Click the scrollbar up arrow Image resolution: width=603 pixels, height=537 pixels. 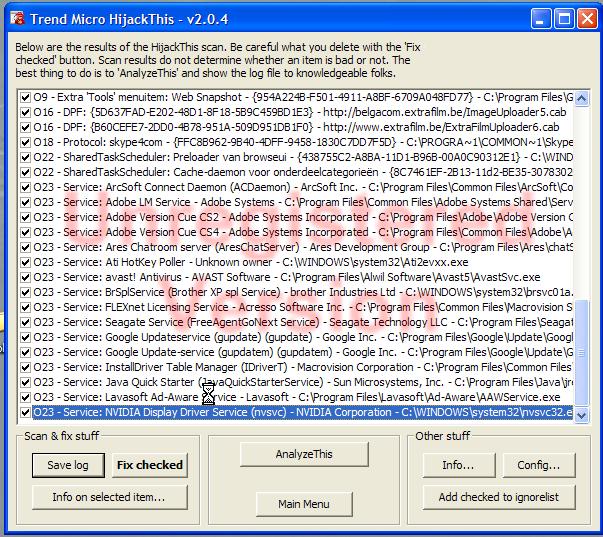(x=581, y=98)
